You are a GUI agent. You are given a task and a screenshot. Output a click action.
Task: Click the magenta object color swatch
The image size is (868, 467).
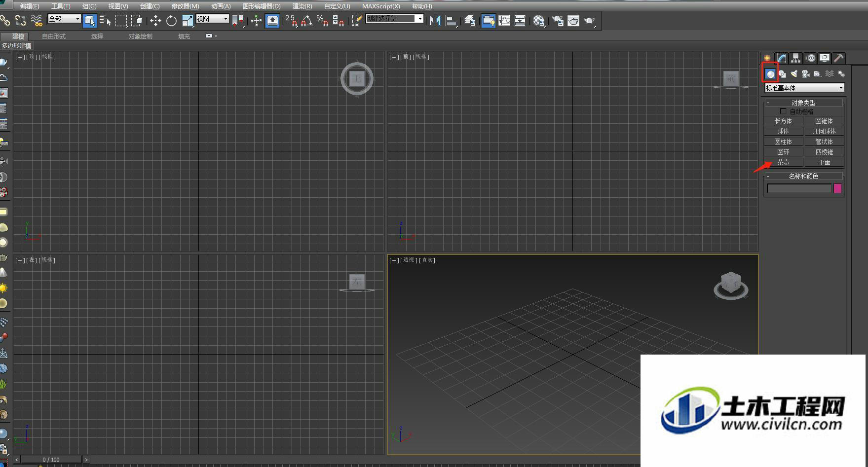coord(837,188)
